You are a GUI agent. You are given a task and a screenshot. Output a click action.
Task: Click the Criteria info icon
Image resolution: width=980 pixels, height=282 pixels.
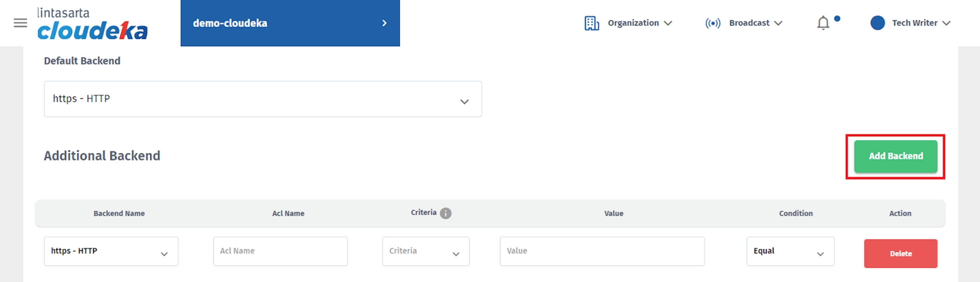[x=445, y=213]
